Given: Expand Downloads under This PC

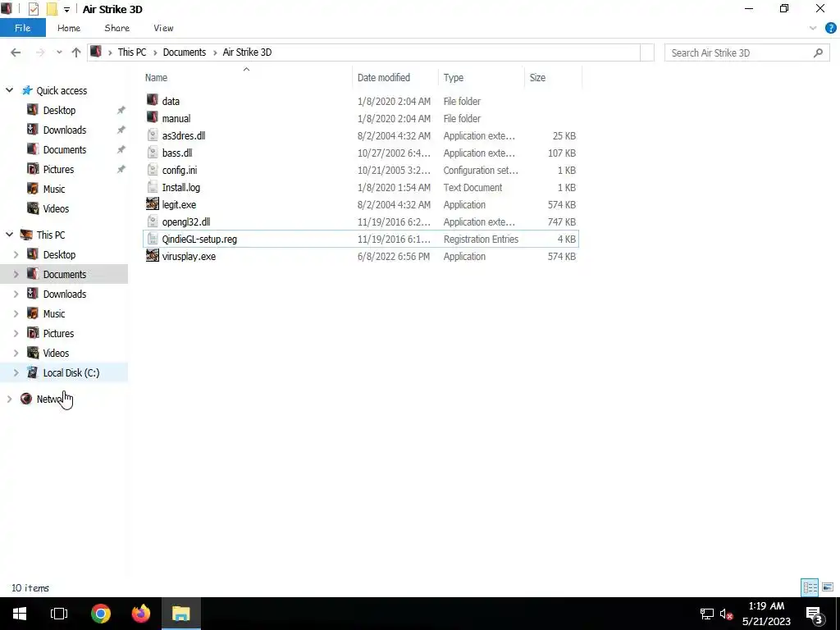Looking at the screenshot, I should point(16,294).
